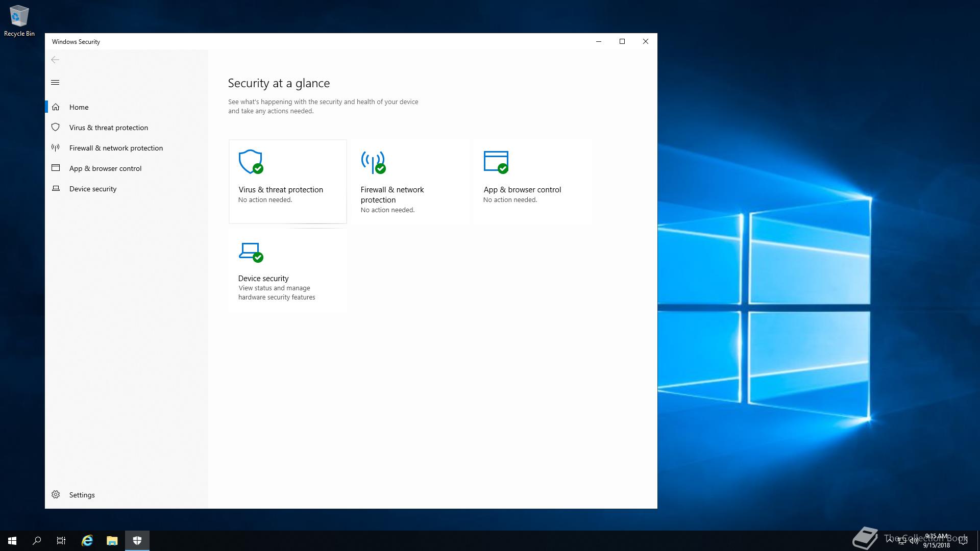Click the Device security laptop tile icon
Viewport: 980px width, 551px height.
[x=250, y=252]
